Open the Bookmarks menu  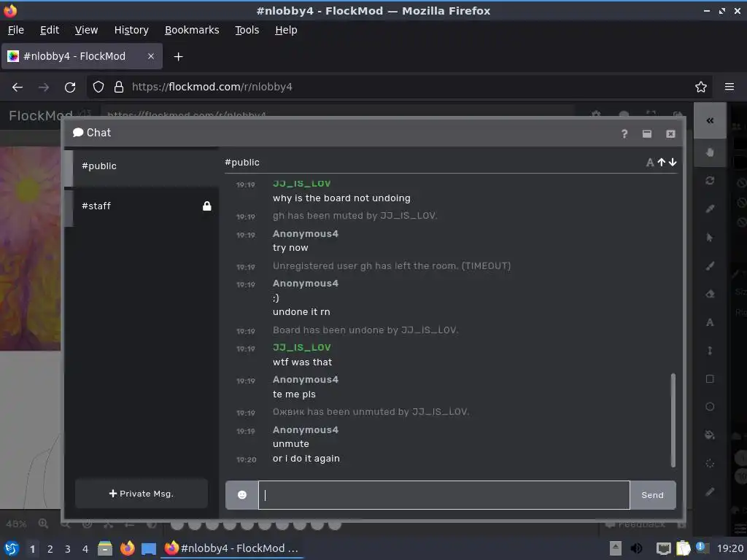click(x=192, y=30)
